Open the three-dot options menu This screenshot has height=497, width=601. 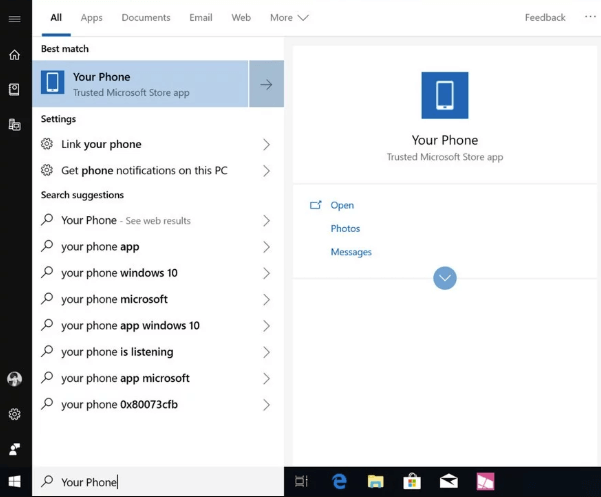click(590, 17)
